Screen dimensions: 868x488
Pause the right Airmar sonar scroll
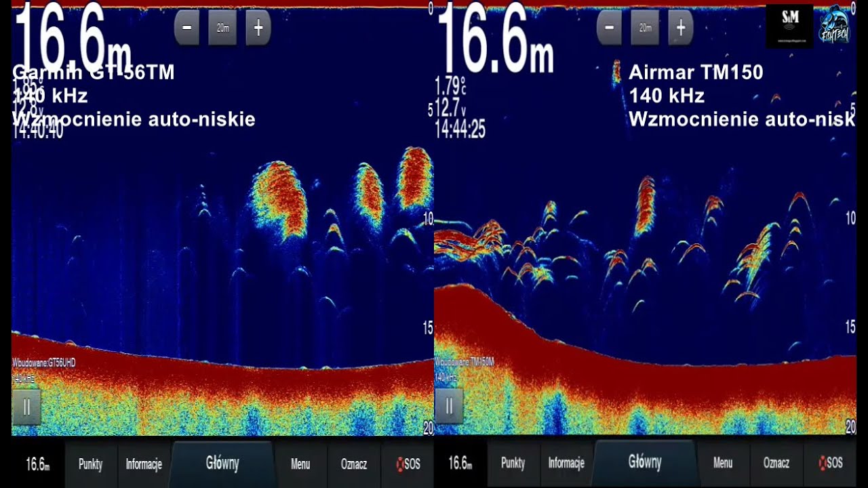(x=449, y=406)
